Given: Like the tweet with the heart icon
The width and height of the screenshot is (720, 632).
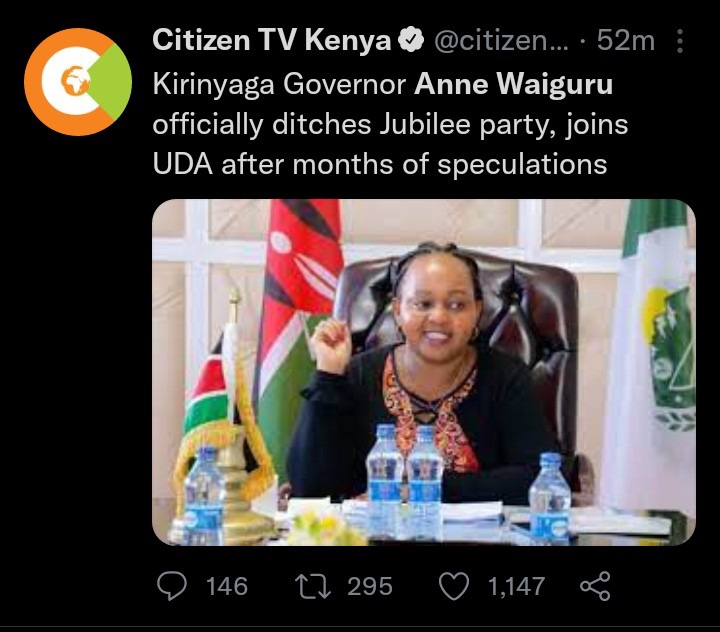Looking at the screenshot, I should [x=454, y=587].
